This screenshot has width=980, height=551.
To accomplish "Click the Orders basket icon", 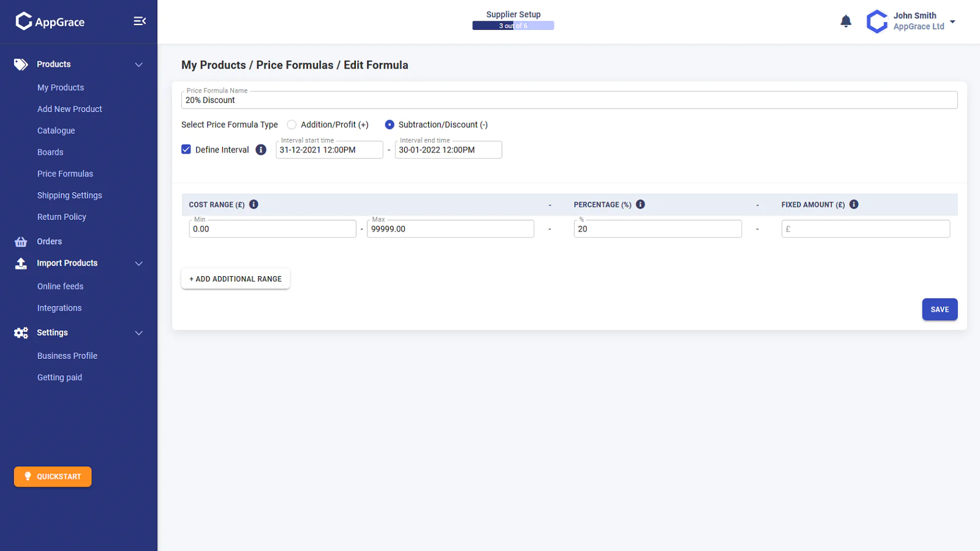I will [21, 242].
